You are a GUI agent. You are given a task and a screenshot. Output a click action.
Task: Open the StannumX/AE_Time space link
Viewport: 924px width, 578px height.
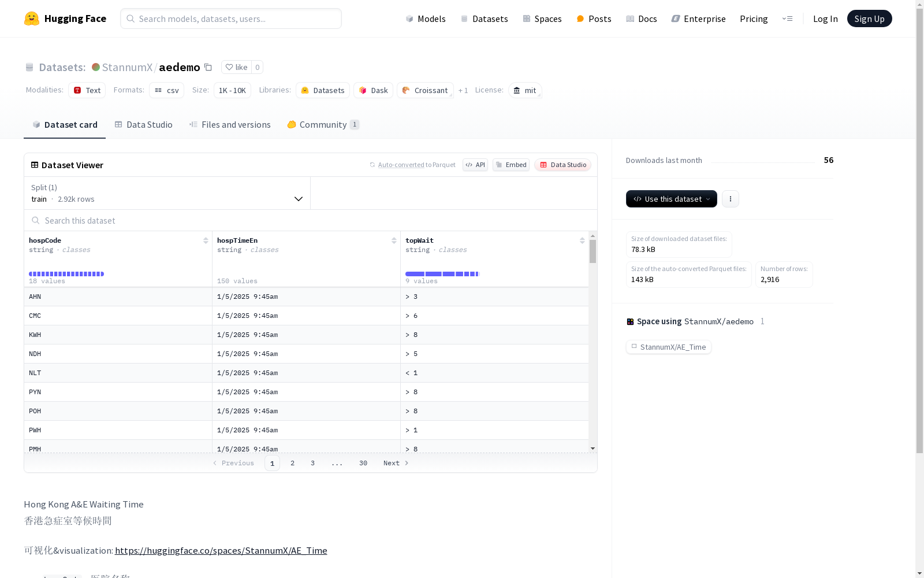coord(669,347)
